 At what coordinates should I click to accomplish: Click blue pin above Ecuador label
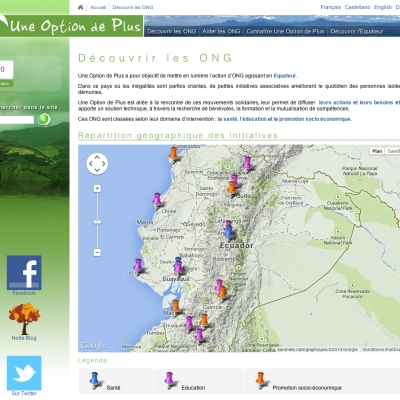[229, 232]
